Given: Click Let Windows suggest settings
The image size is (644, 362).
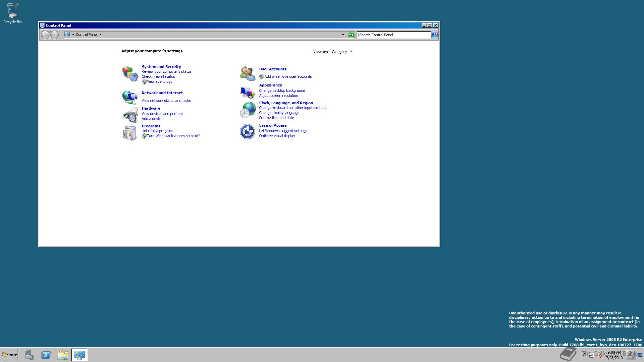Looking at the screenshot, I should pos(283,131).
